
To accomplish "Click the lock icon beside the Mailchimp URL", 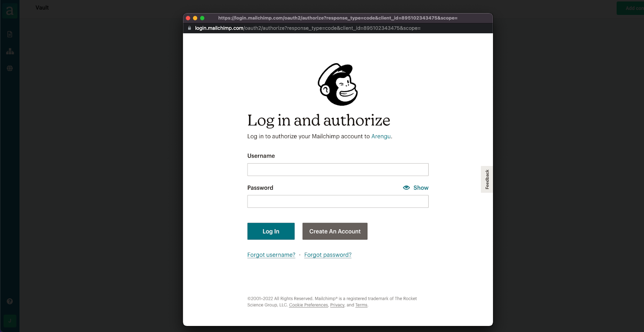I will tap(190, 28).
